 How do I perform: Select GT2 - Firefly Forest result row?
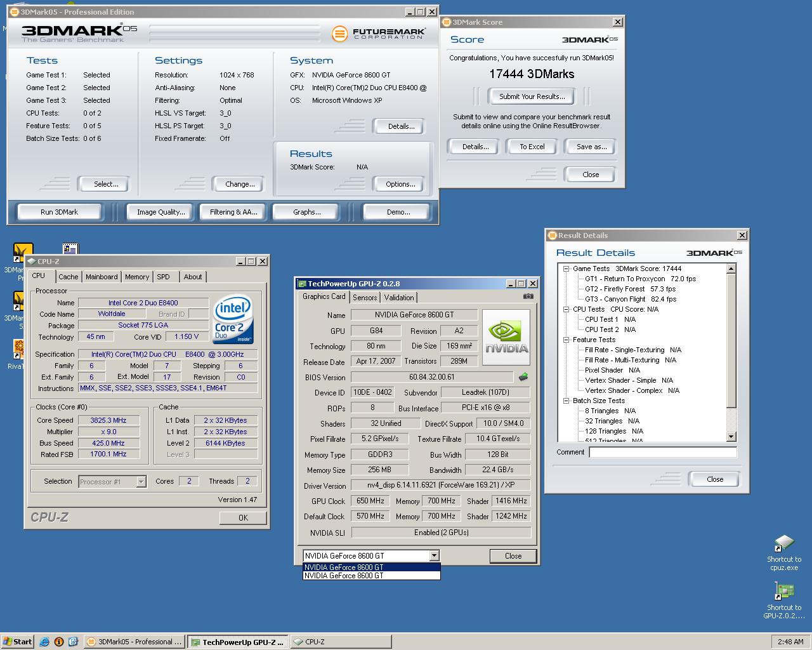coord(631,289)
